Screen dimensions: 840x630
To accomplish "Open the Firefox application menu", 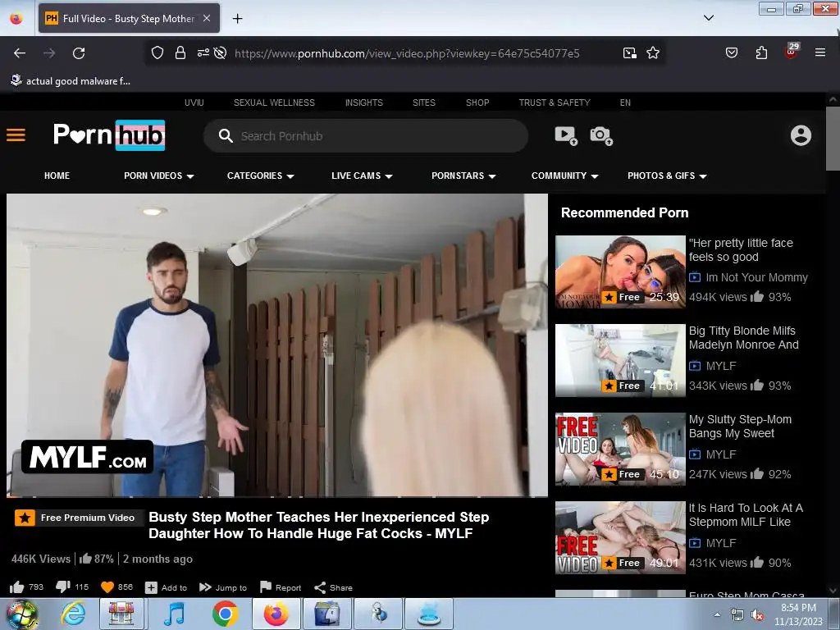I will click(x=820, y=53).
